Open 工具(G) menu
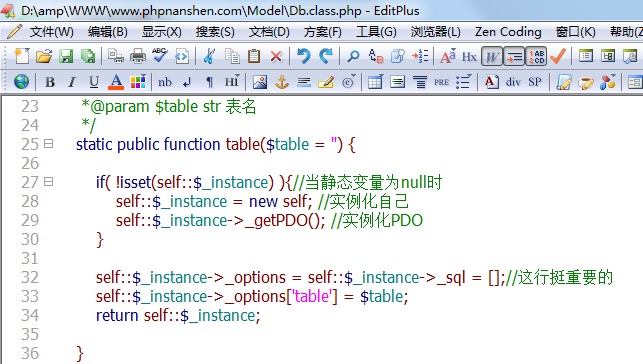The image size is (643, 364). point(376,32)
